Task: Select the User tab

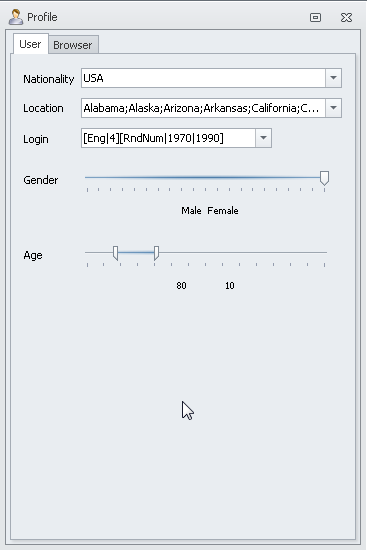Action: pos(31,44)
